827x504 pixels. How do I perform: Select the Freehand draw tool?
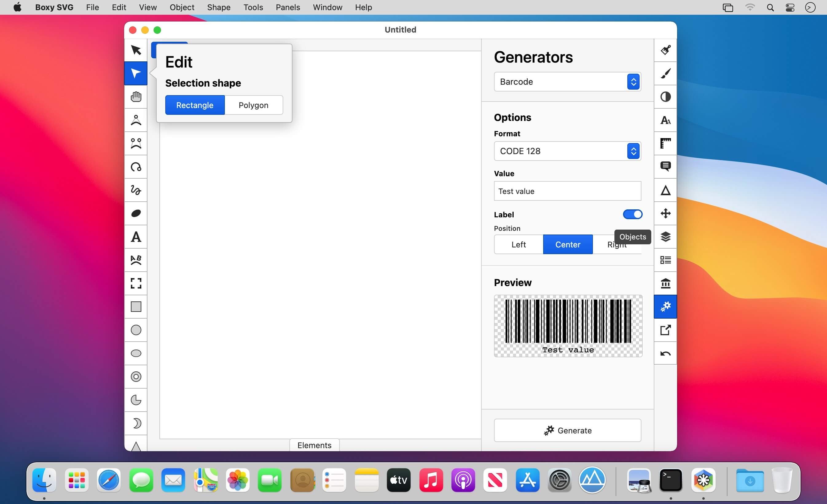tap(136, 190)
